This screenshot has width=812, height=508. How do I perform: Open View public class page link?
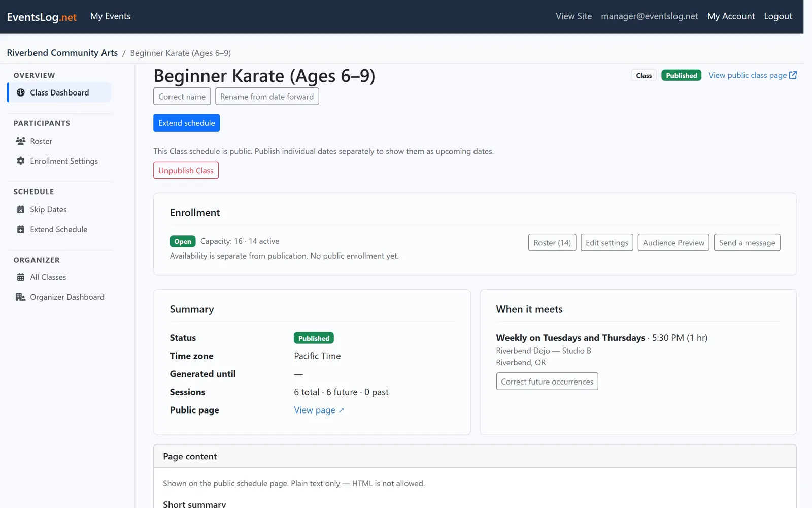point(753,75)
